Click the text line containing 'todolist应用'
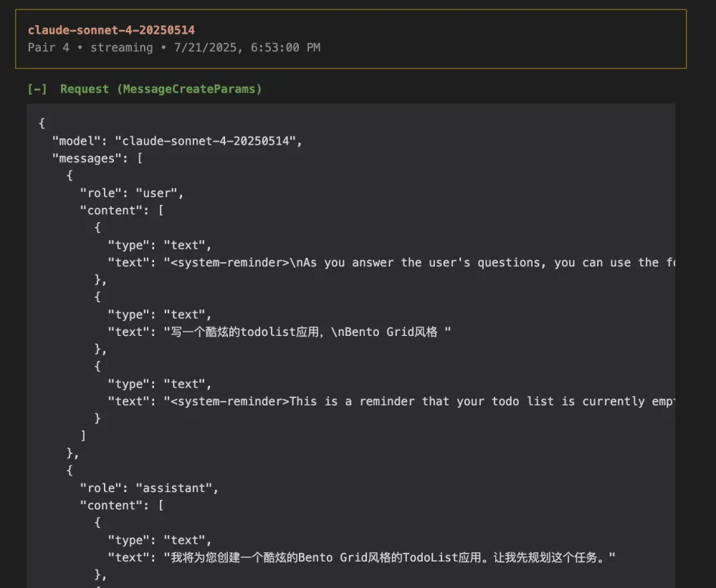 point(280,332)
